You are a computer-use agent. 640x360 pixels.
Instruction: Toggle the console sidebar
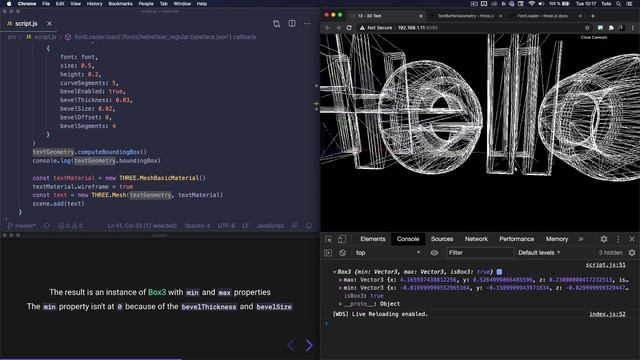(328, 253)
